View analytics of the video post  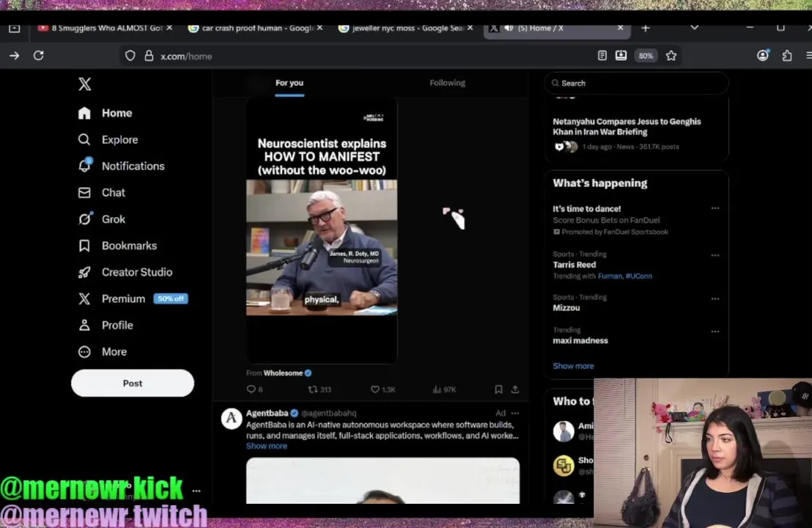(444, 389)
